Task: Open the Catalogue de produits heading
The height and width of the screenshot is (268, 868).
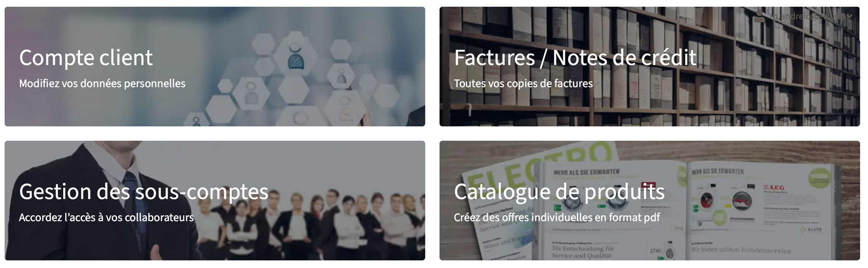Action: (559, 192)
